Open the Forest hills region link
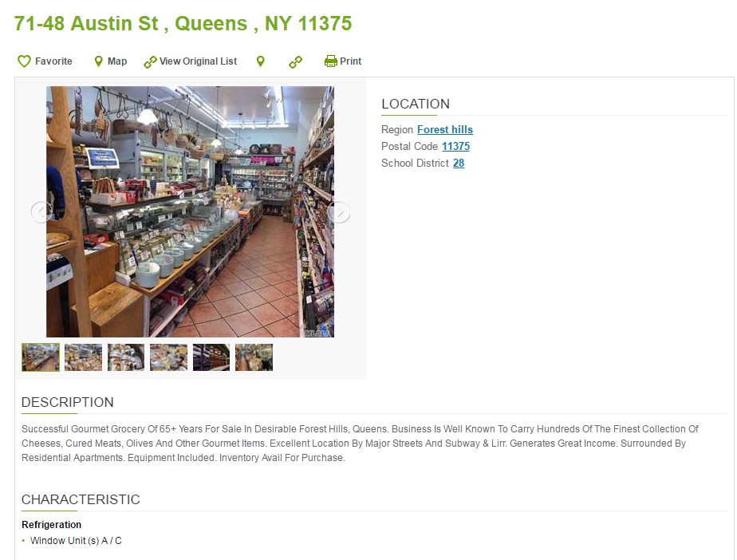 [x=444, y=130]
